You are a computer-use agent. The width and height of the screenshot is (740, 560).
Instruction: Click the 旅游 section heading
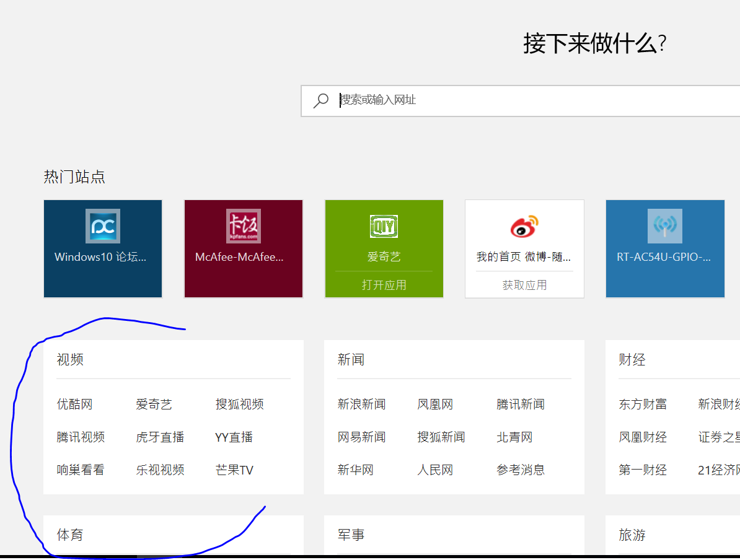tap(632, 535)
